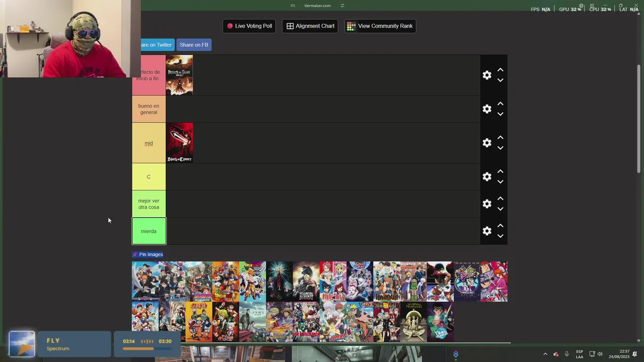The width and height of the screenshot is (644, 362).
Task: Pick the Katekyo Hitman Reborn poster
Action: pos(333,322)
